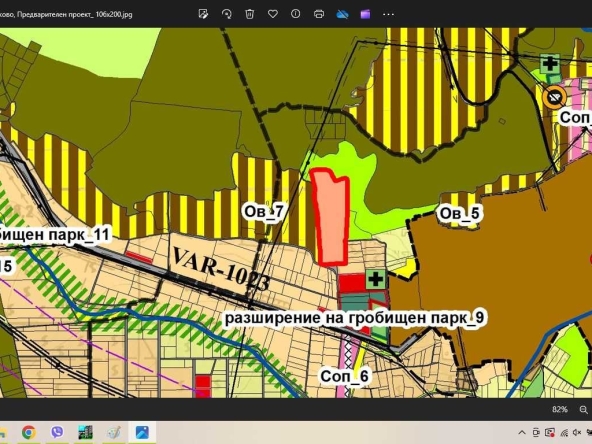This screenshot has height=444, width=592.
Task: Open the network Wi-Fi tray icon
Action: point(564,433)
